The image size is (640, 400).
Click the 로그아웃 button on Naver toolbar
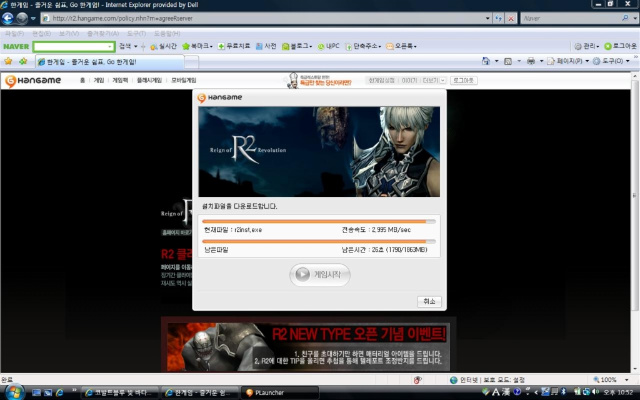point(620,47)
